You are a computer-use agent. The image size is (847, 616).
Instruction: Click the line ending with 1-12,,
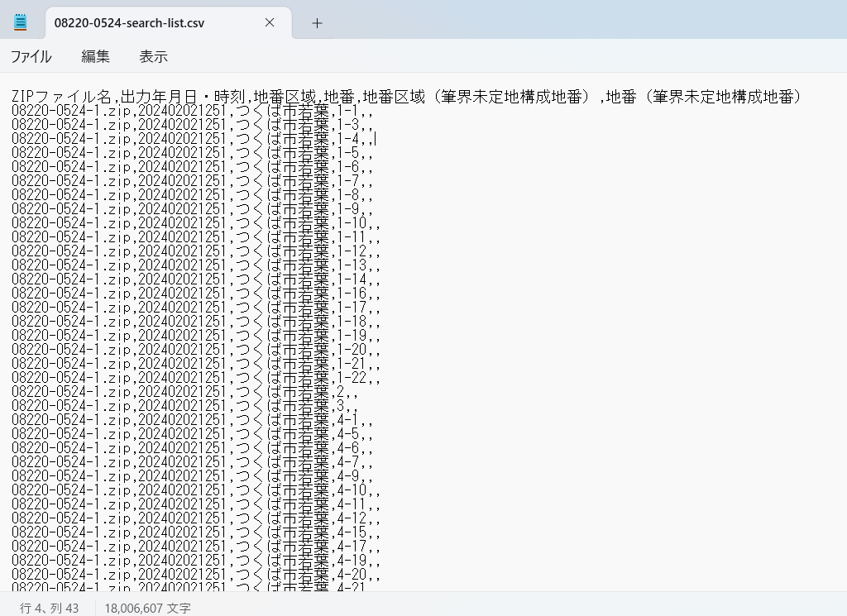(196, 251)
